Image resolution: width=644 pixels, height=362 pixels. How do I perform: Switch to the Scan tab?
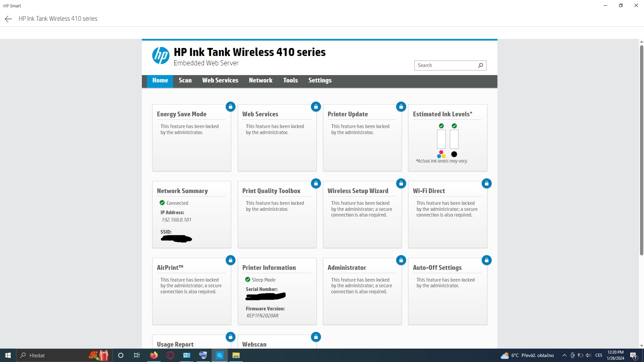tap(185, 80)
